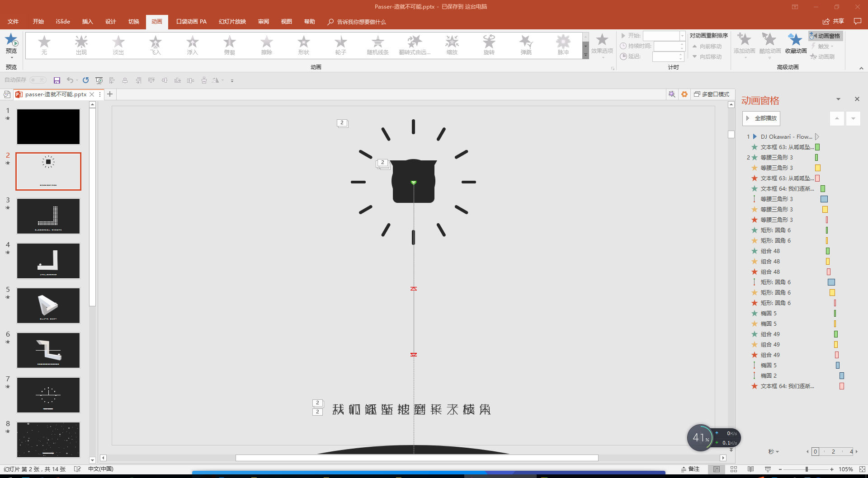Start slideshow from beginning via quick toolbar icon
The height and width of the screenshot is (478, 868).
click(99, 80)
